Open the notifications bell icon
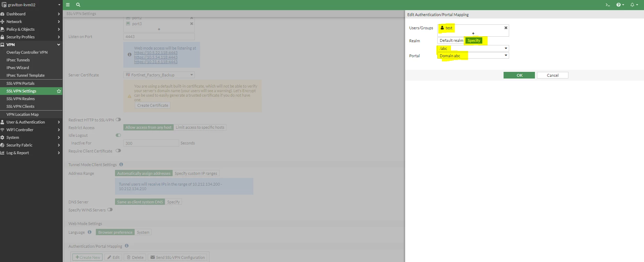644x262 pixels. pos(634,5)
